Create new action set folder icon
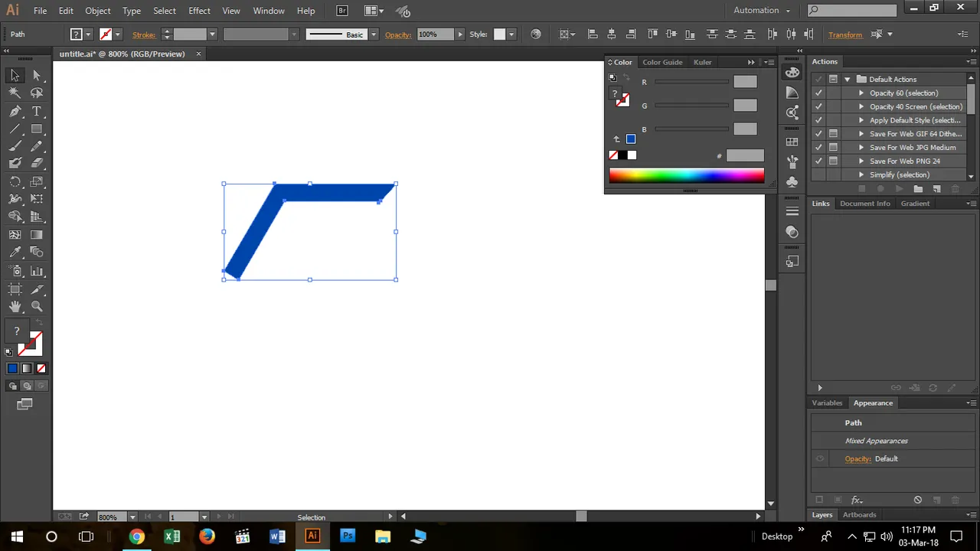The width and height of the screenshot is (980, 551). 917,189
